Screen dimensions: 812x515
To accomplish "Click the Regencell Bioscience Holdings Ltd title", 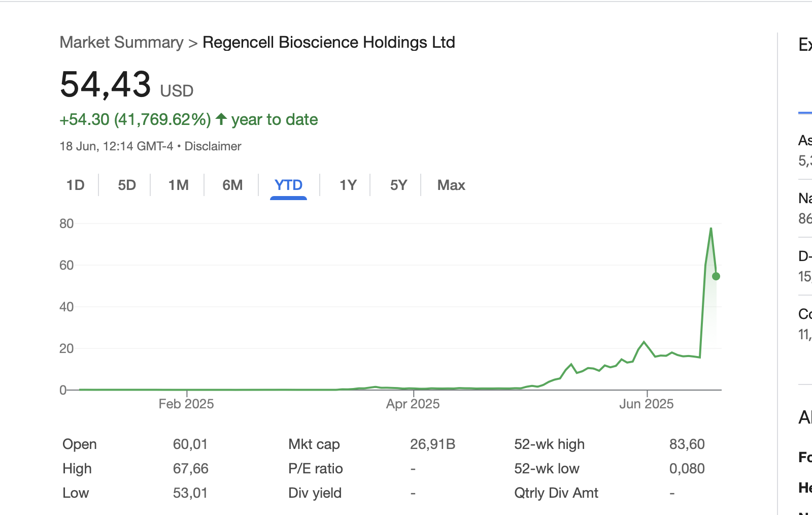I will click(328, 43).
